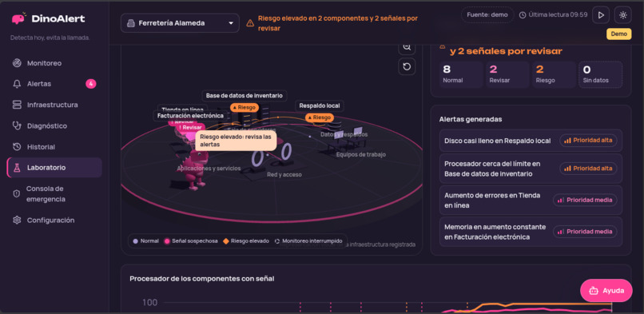Click the Laboratorio flask icon
Screen dimensions: 644x314
17,168
